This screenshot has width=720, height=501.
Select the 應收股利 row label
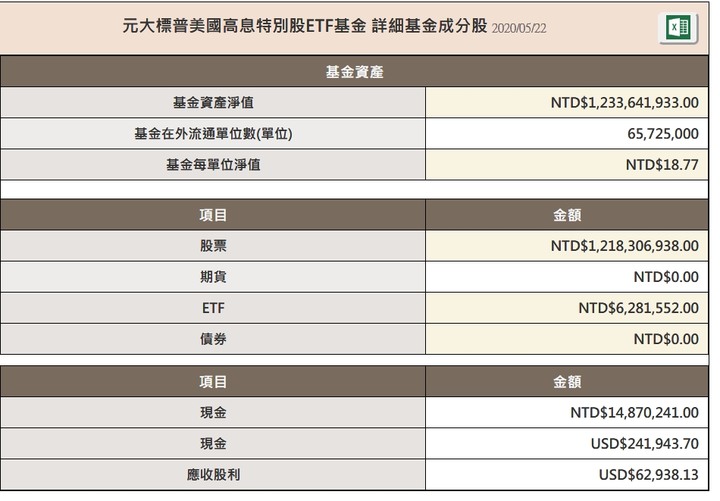[x=213, y=474]
